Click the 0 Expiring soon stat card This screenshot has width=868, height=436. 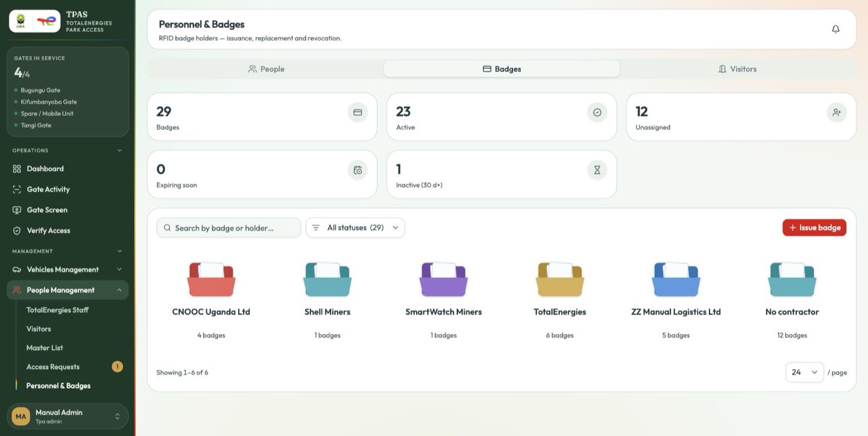[x=262, y=174]
